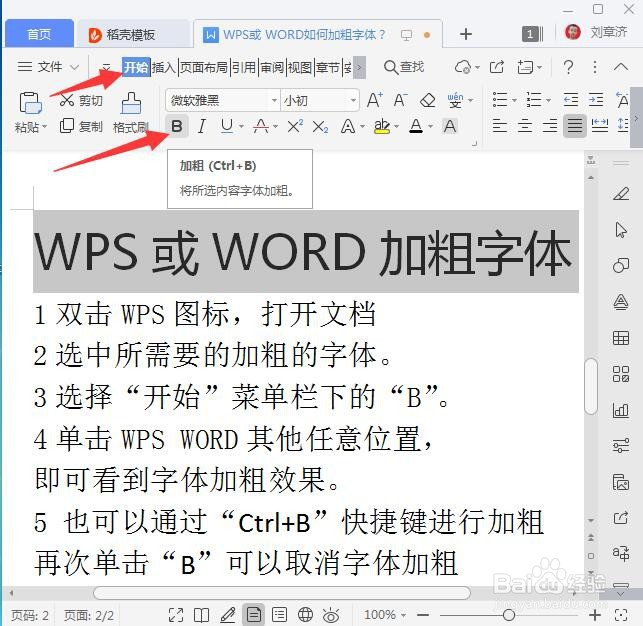Open cloud sync icon
Image resolution: width=643 pixels, height=626 pixels.
(464, 67)
